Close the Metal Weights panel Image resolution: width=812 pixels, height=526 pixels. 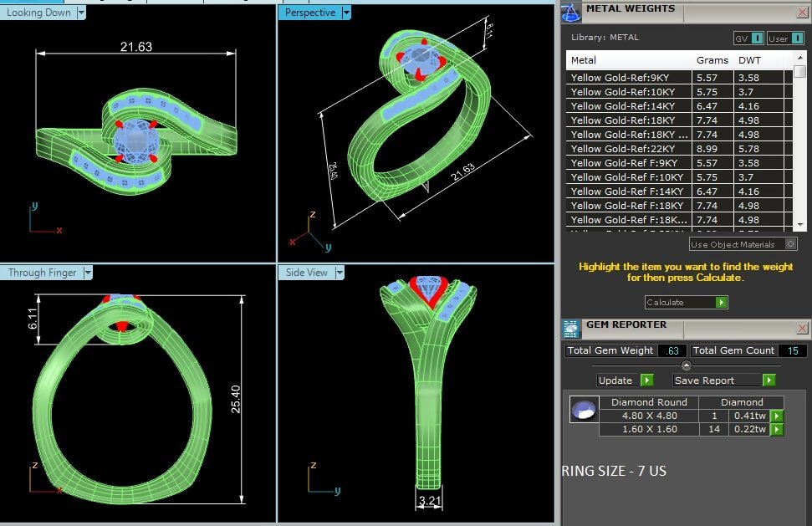coord(802,12)
